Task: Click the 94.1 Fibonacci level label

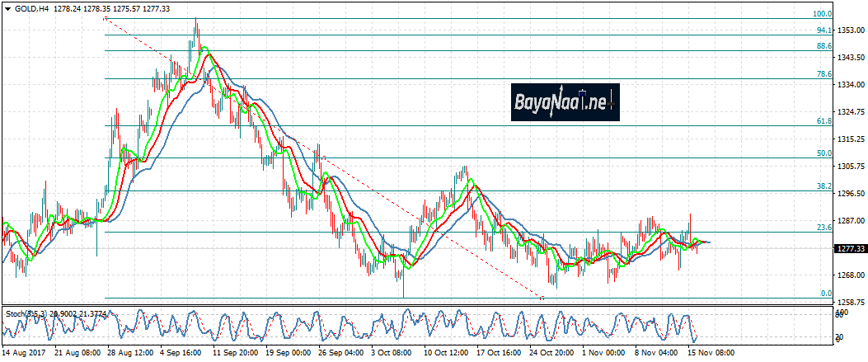Action: click(823, 30)
